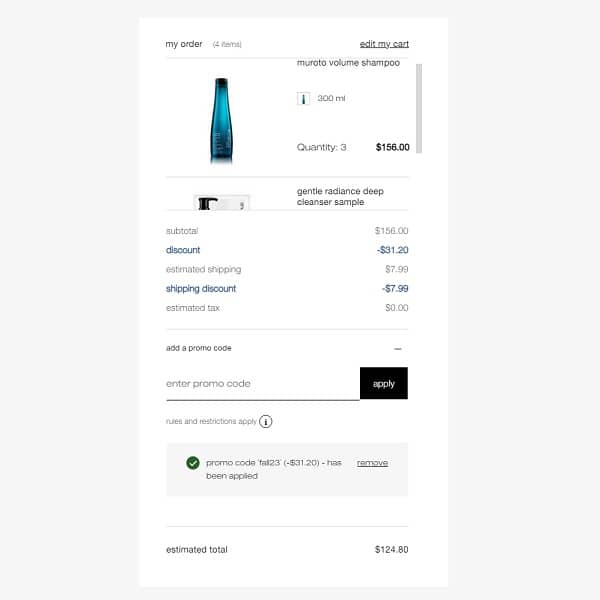Click the green promo applied checkmark icon
The image size is (600, 600).
coord(193,463)
